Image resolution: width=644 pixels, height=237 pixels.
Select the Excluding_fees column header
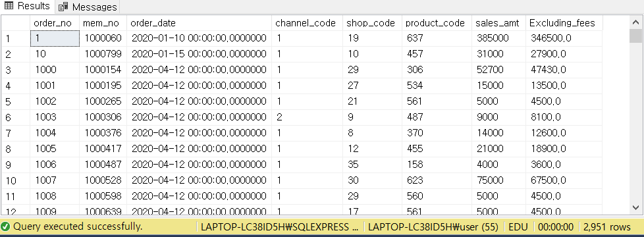[564, 23]
